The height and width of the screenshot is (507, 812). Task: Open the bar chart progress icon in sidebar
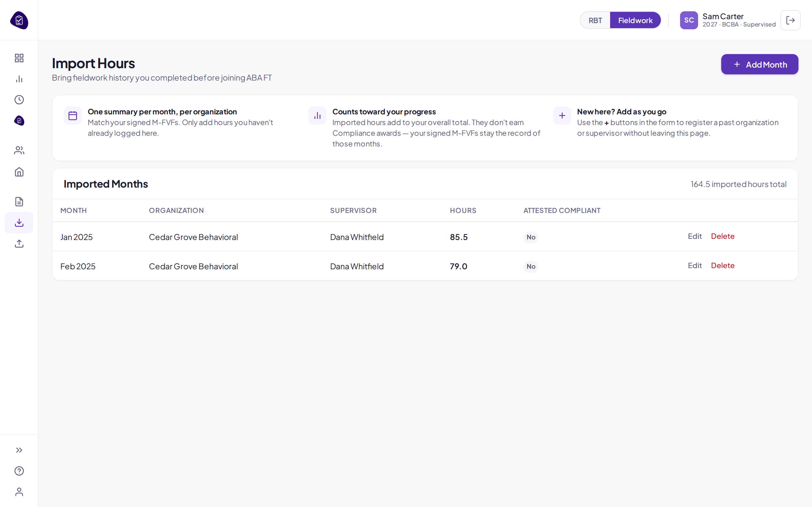click(x=19, y=79)
